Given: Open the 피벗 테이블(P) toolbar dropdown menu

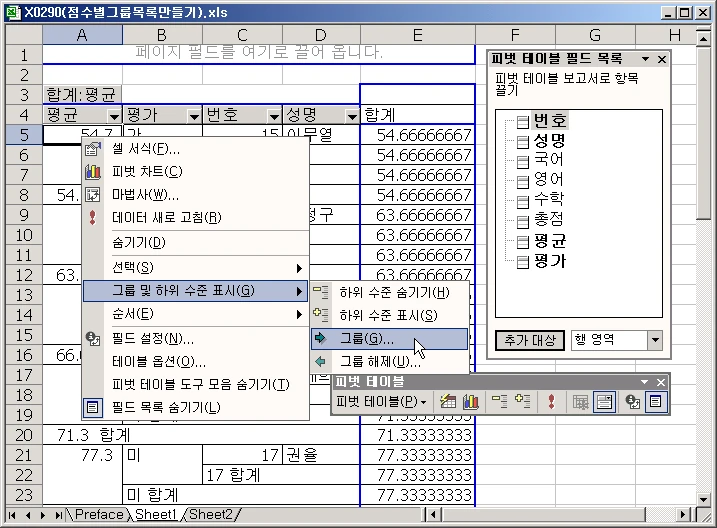Looking at the screenshot, I should point(381,402).
